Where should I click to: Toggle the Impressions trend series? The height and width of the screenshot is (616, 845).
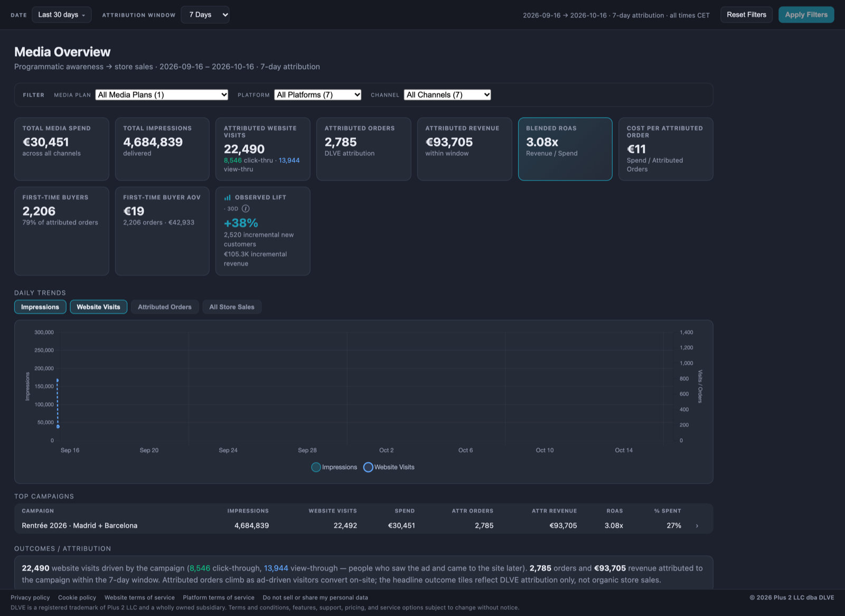pyautogui.click(x=40, y=307)
